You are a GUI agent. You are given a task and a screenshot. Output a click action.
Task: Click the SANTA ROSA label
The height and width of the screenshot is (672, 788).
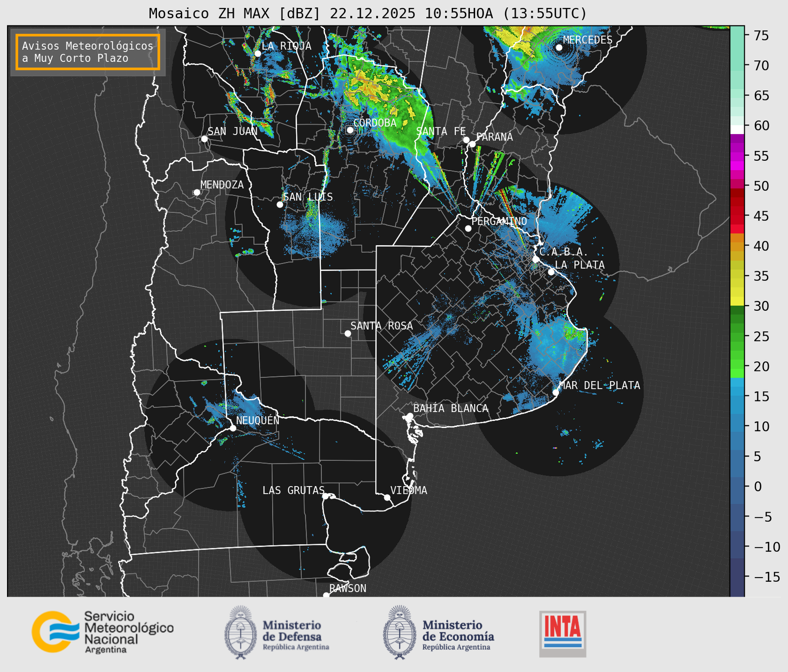(382, 326)
